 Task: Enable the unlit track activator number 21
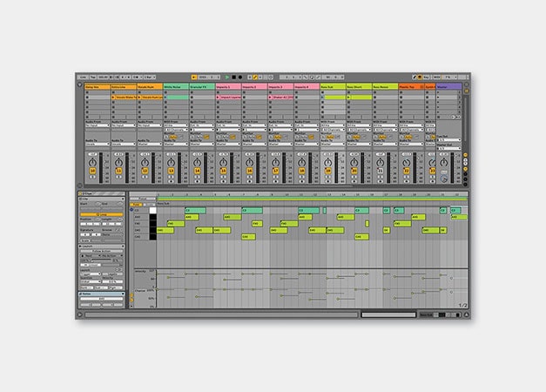[381, 171]
